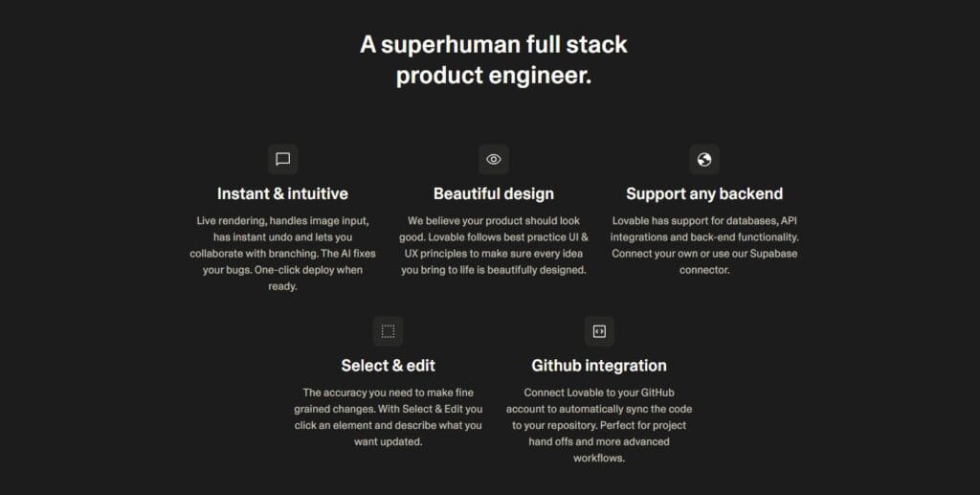Select the 'Instant & intuitive' heading

pos(282,193)
